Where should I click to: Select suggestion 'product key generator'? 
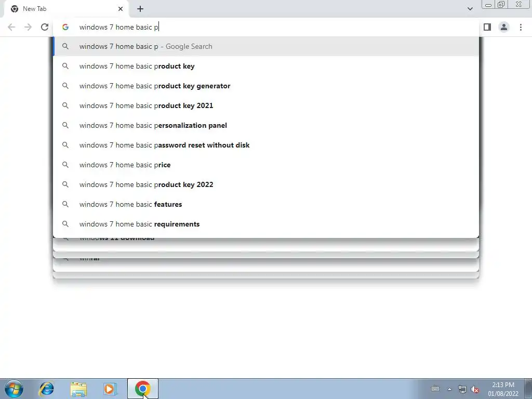click(x=266, y=86)
